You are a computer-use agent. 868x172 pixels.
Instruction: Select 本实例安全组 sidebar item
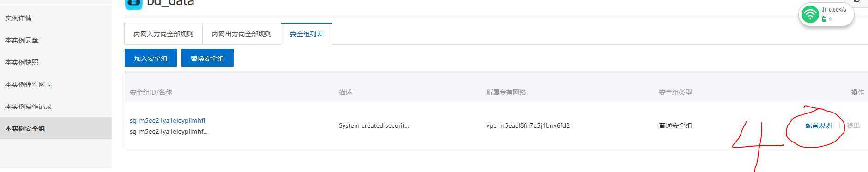coord(25,129)
